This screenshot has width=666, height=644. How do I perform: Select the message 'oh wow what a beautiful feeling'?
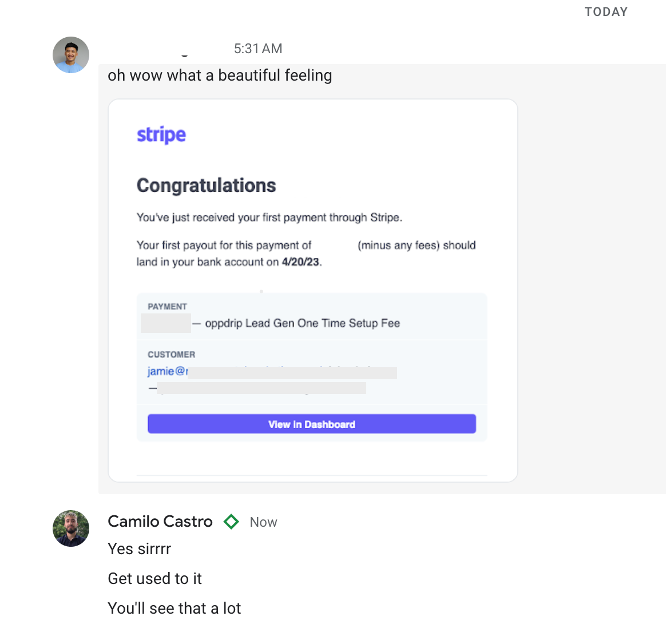click(220, 75)
